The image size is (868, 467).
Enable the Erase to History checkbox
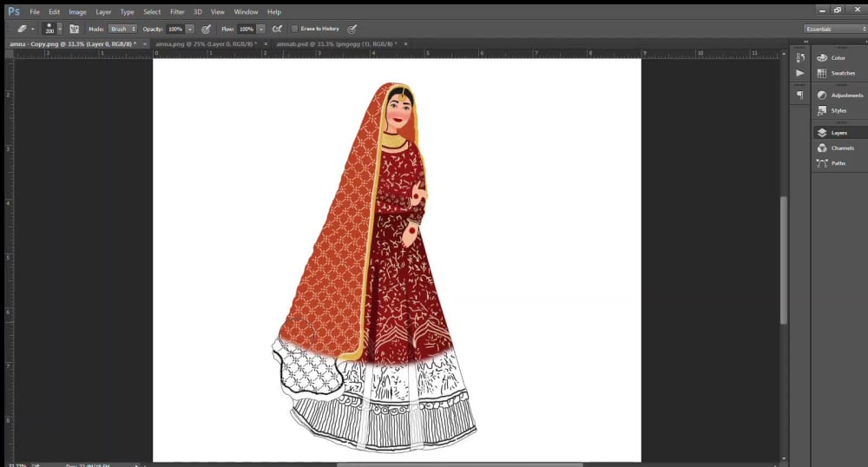click(x=295, y=29)
